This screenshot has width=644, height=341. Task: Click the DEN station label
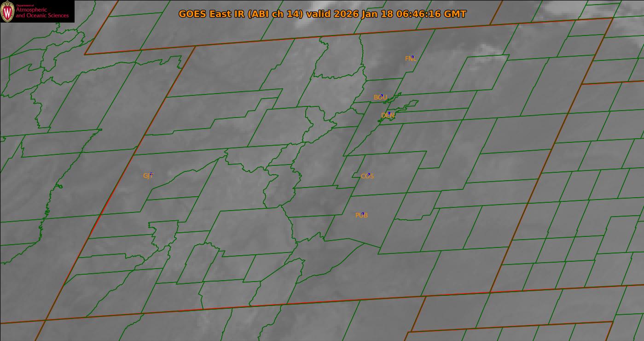point(388,115)
